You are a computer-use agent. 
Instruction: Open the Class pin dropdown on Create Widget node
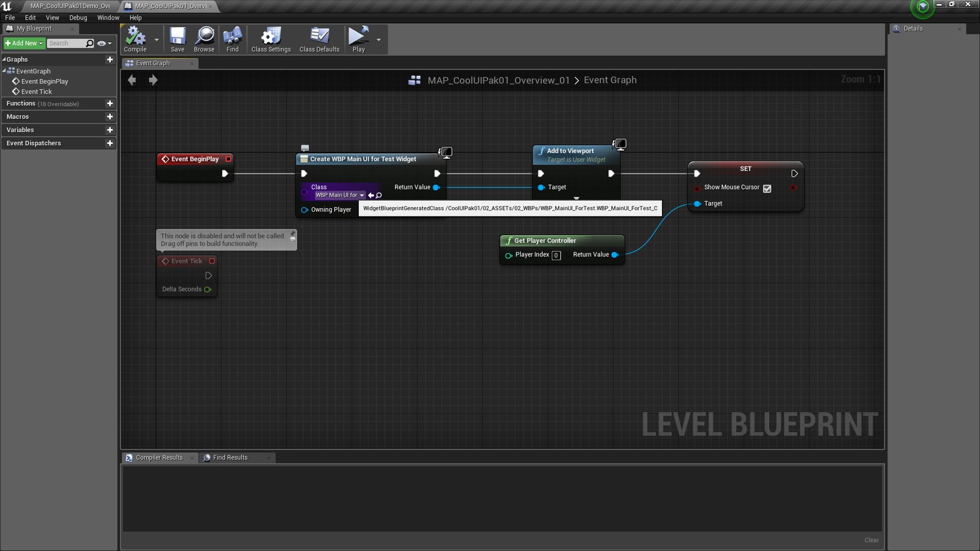point(363,195)
